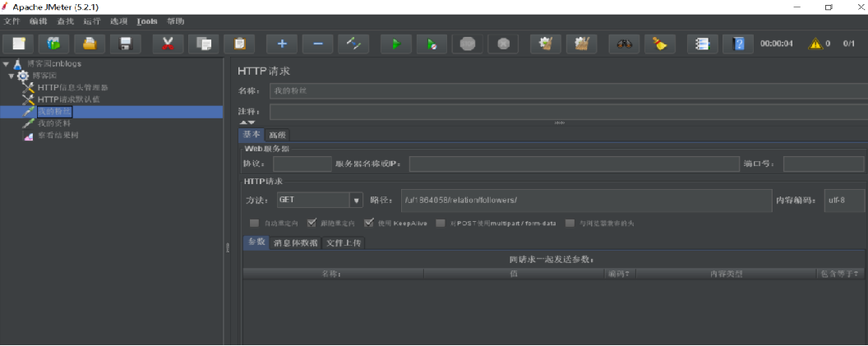Toggle the 使用 KeepAlive checkbox
The height and width of the screenshot is (346, 868).
click(369, 223)
